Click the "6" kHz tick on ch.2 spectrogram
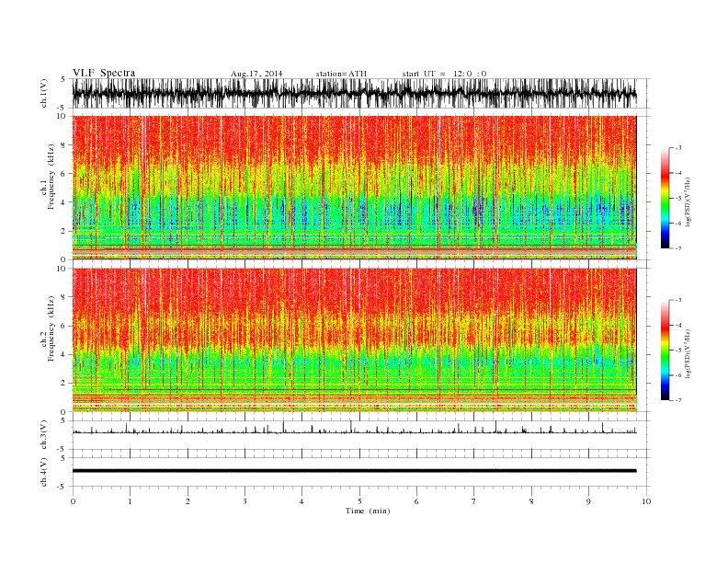Screen dimensions: 728x563 pyautogui.click(x=63, y=326)
